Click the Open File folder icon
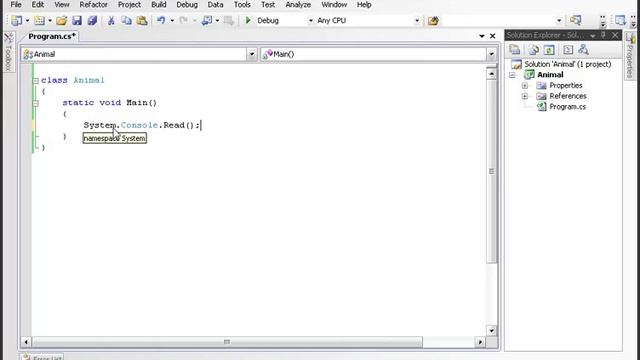 62,20
